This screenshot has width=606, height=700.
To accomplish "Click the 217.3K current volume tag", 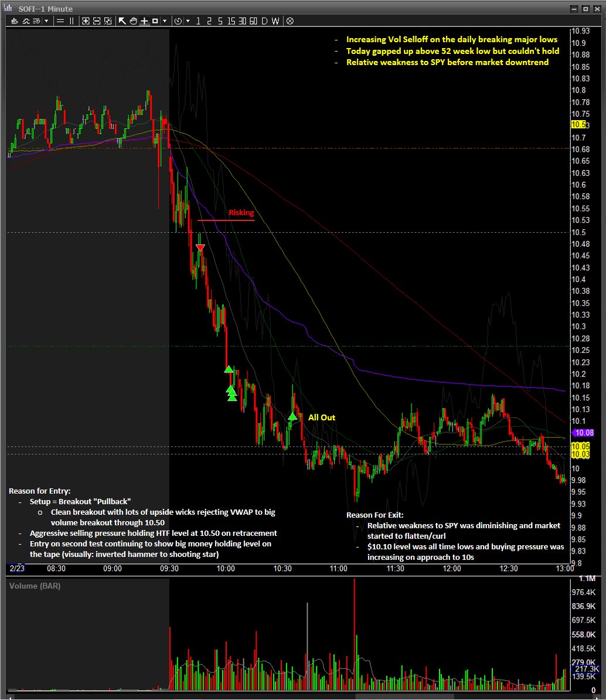I will [x=587, y=669].
